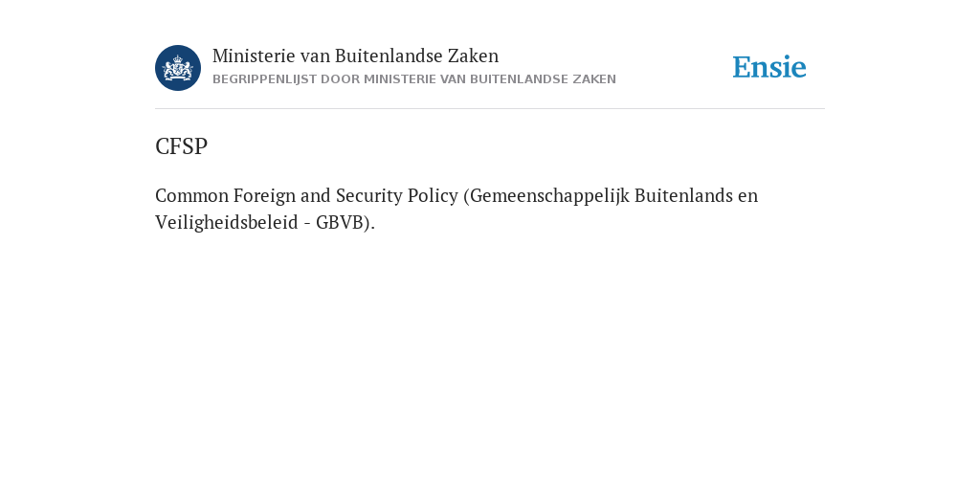The image size is (980, 490).
Task: Click the Ministry coat of arms logo
Action: coord(178,68)
